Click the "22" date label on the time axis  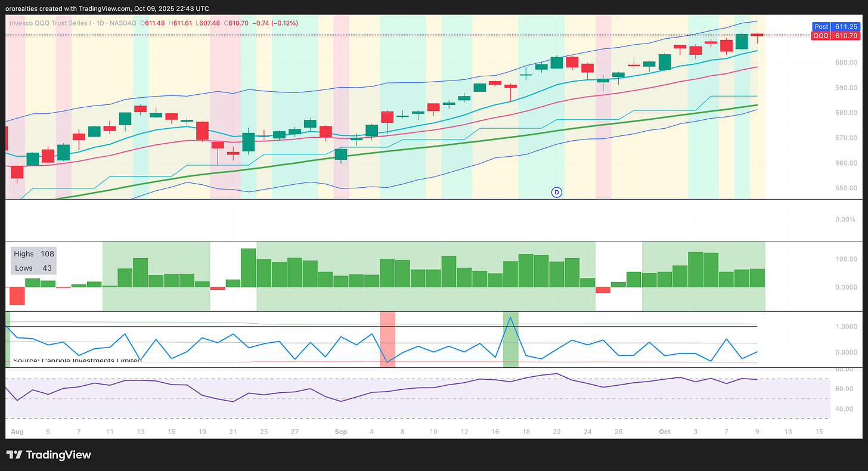[557, 432]
